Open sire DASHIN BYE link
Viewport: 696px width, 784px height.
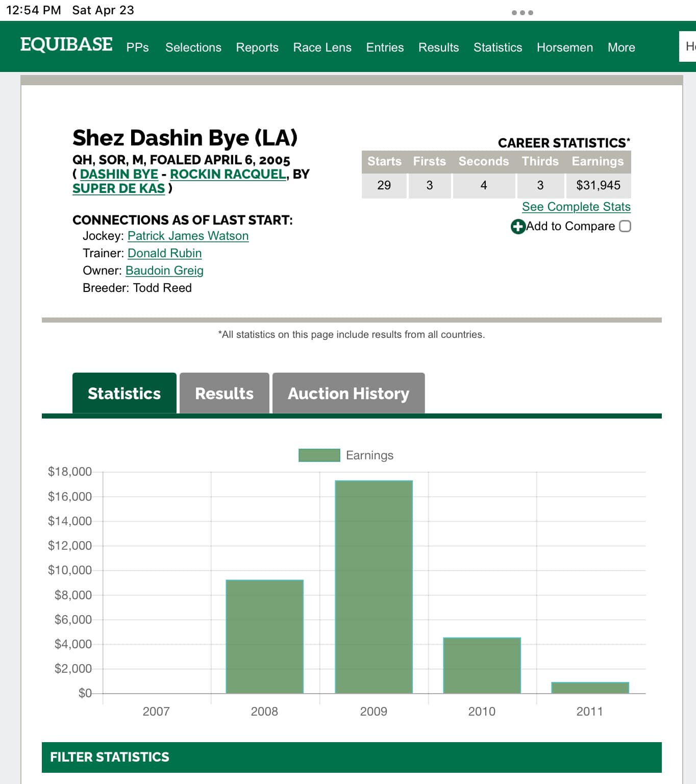click(119, 174)
